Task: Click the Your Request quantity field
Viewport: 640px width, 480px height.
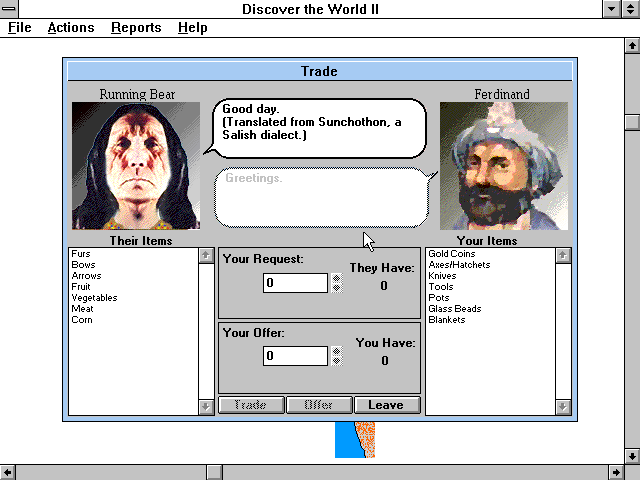Action: [296, 283]
